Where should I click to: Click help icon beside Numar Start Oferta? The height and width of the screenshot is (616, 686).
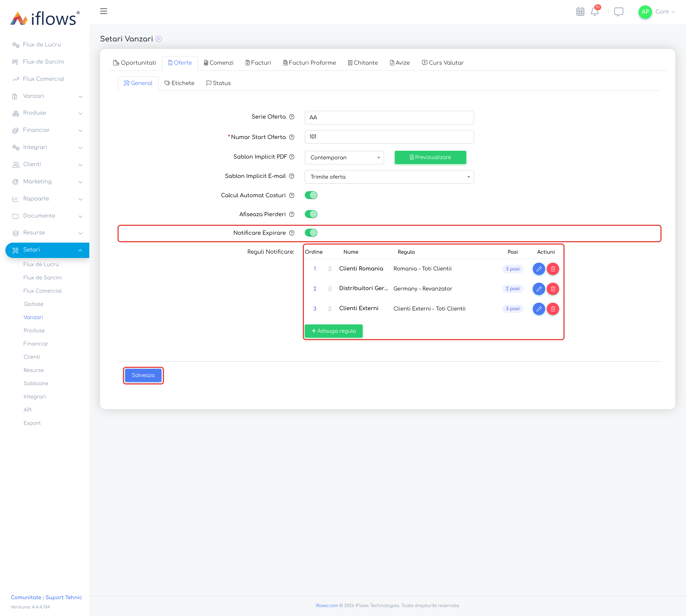pyautogui.click(x=292, y=137)
